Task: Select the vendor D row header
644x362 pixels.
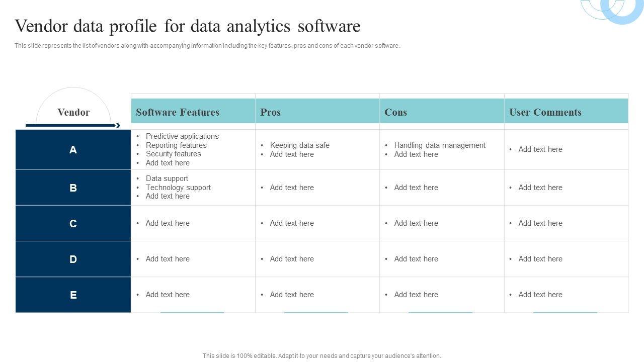Action: pyautogui.click(x=73, y=259)
